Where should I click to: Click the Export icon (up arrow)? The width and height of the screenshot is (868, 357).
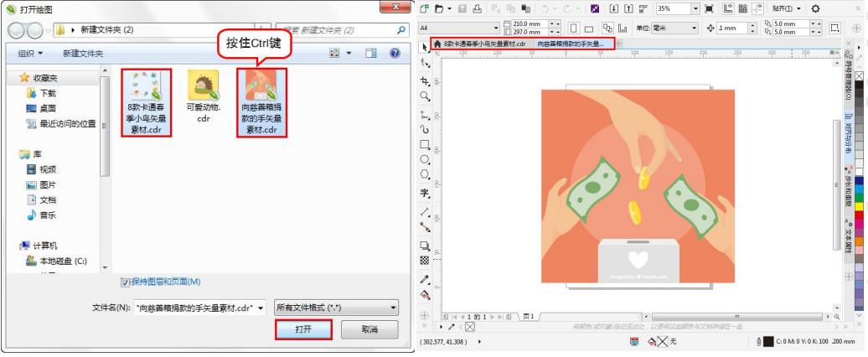628,8
